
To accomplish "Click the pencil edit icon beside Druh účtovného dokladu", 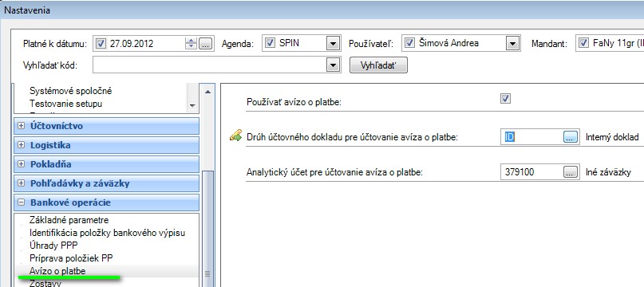I will point(235,135).
